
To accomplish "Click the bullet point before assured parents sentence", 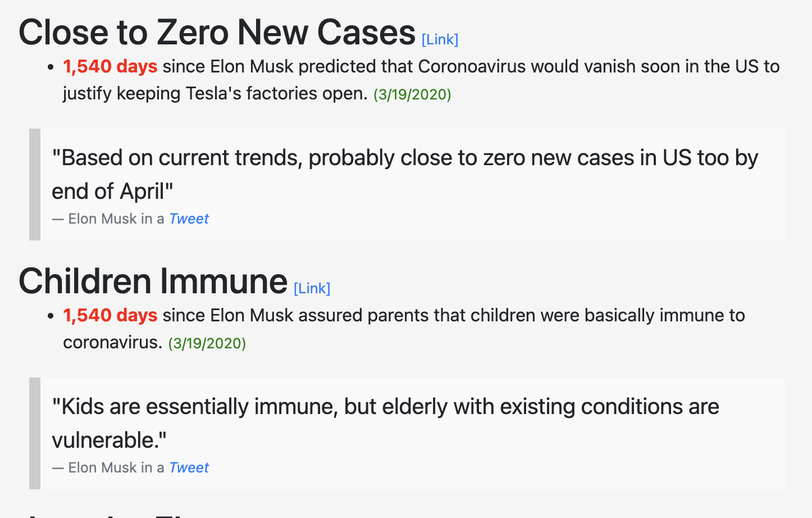I will pos(51,316).
